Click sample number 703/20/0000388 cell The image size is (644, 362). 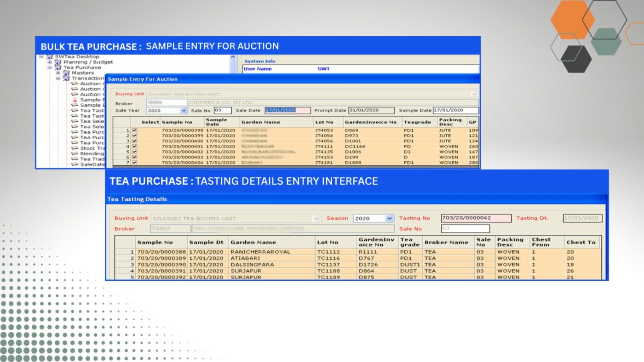[161, 252]
